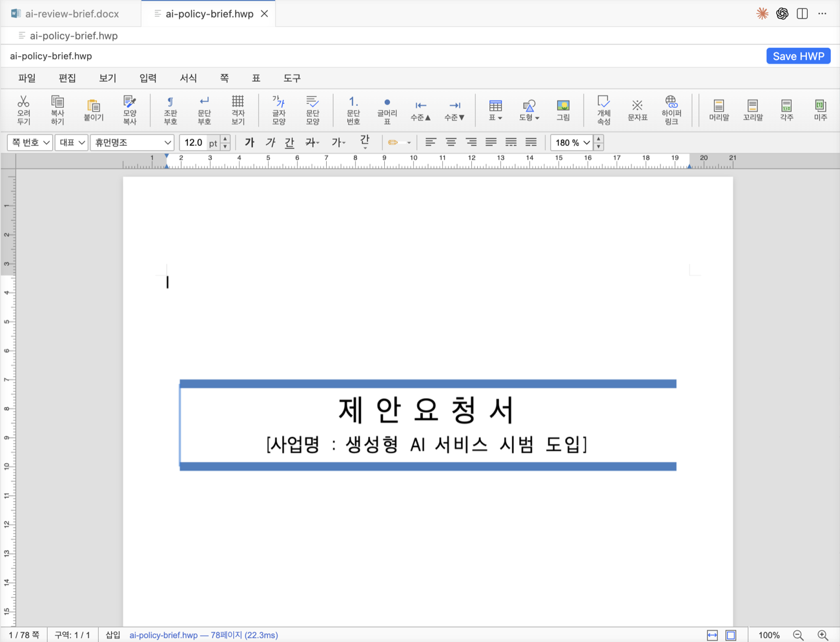This screenshot has height=642, width=840.
Task: Open the strikethrough 가 dropdown
Action: [312, 143]
